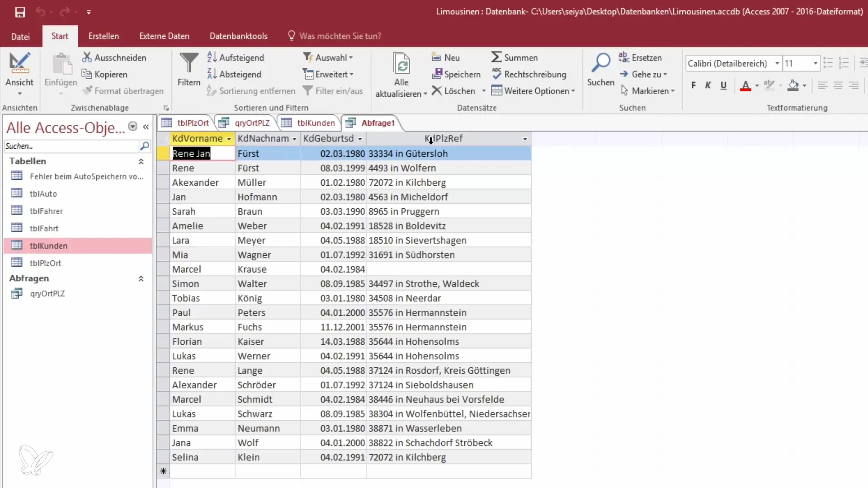
Task: Toggle underline U formatting
Action: 723,85
